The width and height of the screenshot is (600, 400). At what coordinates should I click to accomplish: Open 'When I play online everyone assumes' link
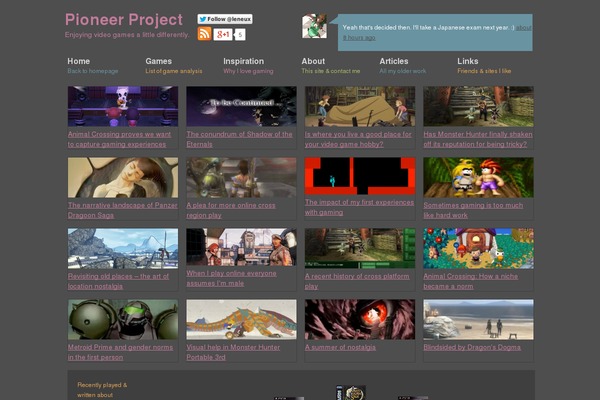point(231,278)
